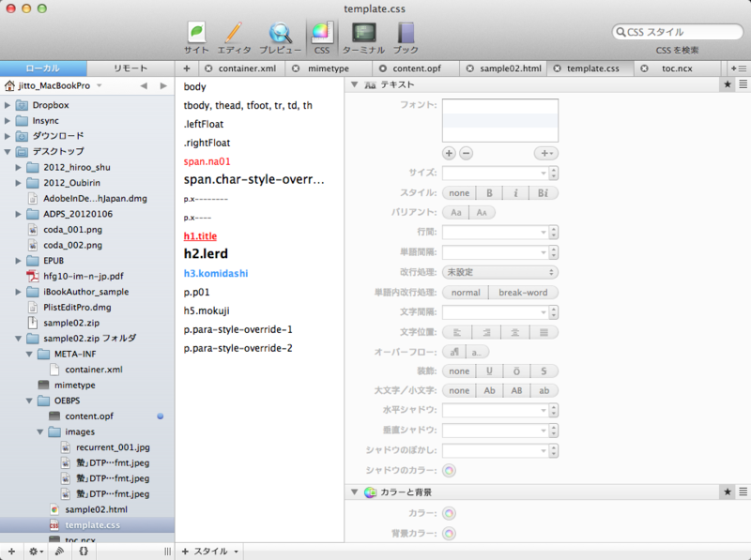751x560 pixels.
Task: Select the template.css file icon in the sidebar
Action: point(54,525)
